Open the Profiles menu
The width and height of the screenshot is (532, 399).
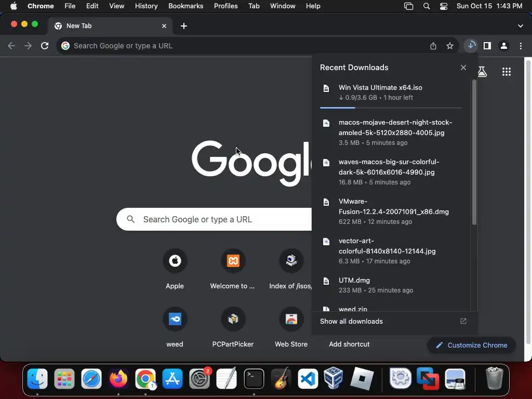coord(226,6)
